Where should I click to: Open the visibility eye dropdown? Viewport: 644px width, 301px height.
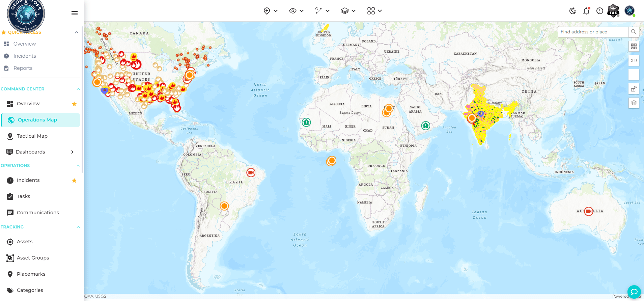pyautogui.click(x=296, y=11)
